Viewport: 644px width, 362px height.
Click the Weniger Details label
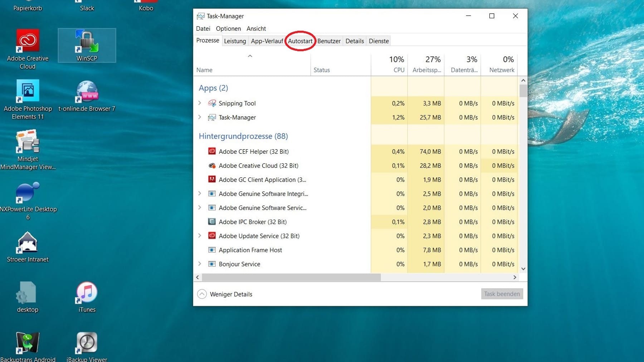[231, 294]
